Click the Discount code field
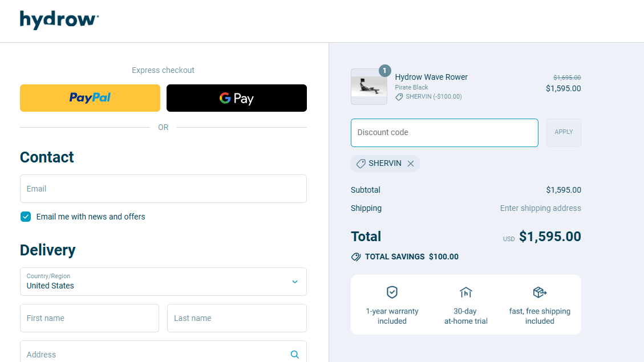Viewport: 644px width, 362px height. click(x=444, y=133)
